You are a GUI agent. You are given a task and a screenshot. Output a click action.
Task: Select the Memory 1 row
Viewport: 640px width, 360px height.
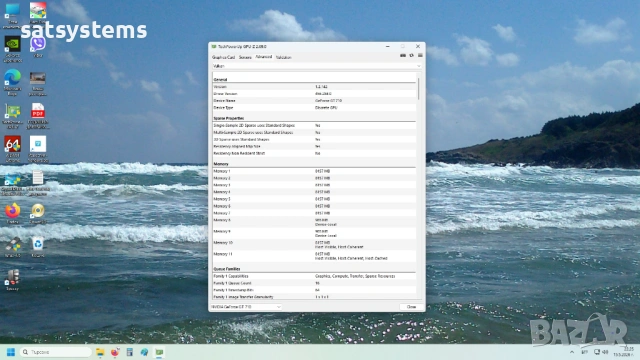(314, 171)
